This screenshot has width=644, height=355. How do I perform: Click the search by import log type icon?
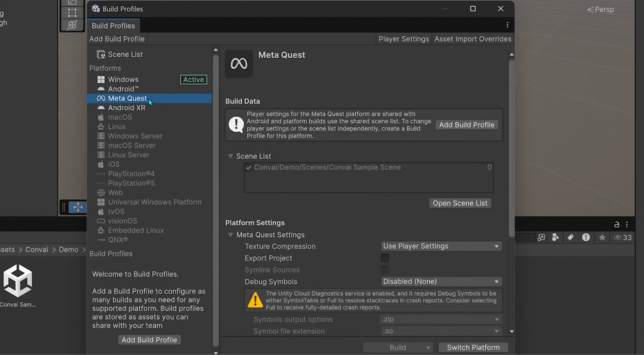coord(586,237)
